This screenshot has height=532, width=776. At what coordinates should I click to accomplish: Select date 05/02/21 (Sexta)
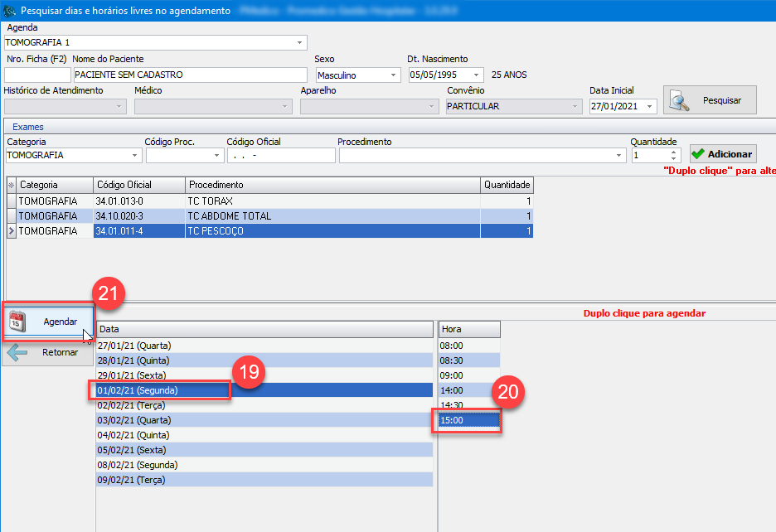[x=133, y=450]
